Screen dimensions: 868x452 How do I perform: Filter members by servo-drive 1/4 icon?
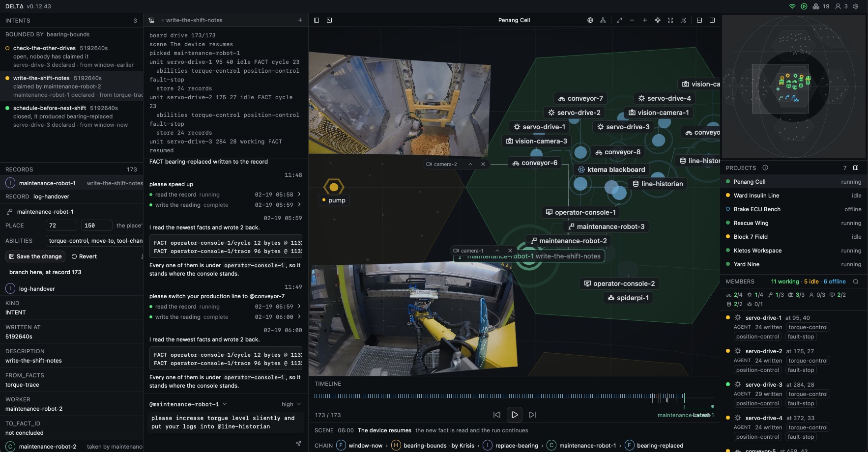755,295
